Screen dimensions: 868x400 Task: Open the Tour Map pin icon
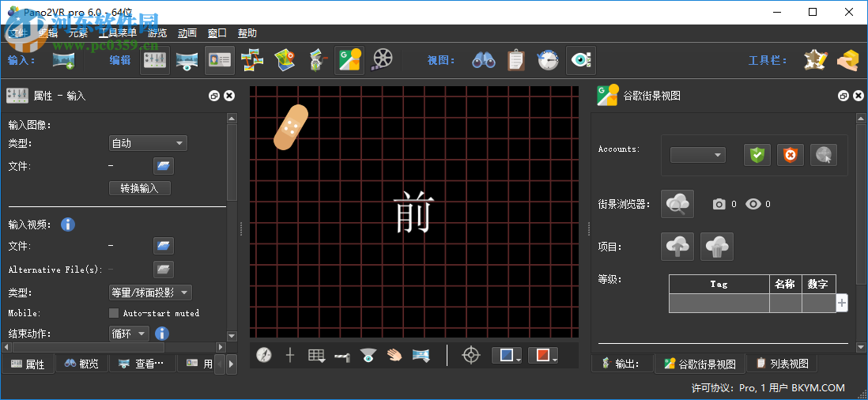point(285,60)
